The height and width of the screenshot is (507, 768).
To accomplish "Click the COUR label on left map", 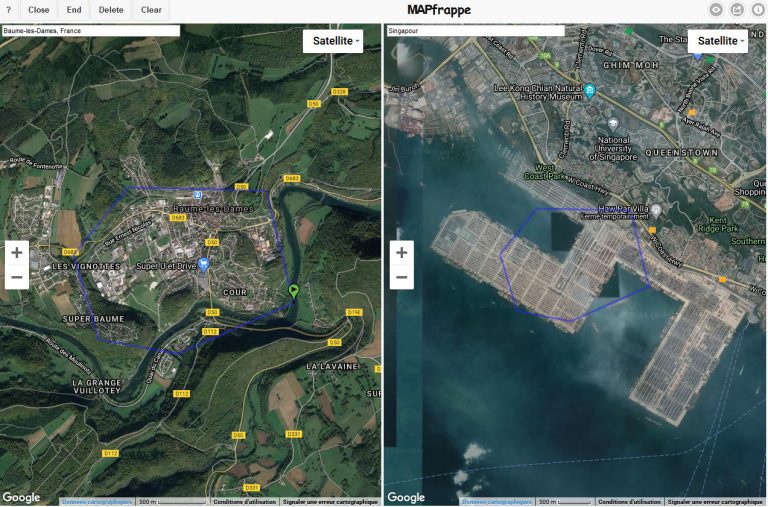I will tap(235, 292).
